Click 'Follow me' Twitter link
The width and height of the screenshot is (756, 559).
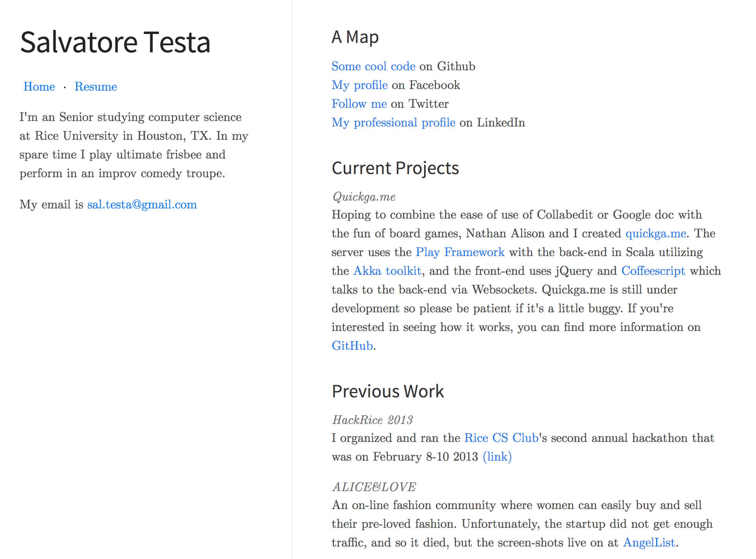(359, 104)
